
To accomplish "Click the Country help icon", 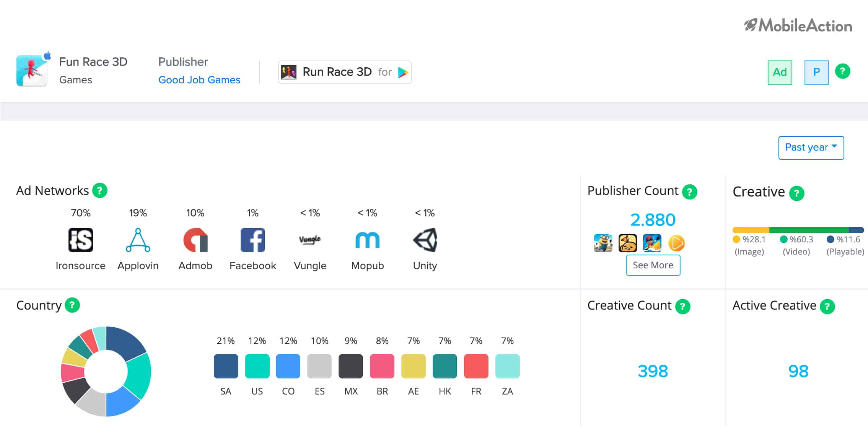I will tap(72, 305).
